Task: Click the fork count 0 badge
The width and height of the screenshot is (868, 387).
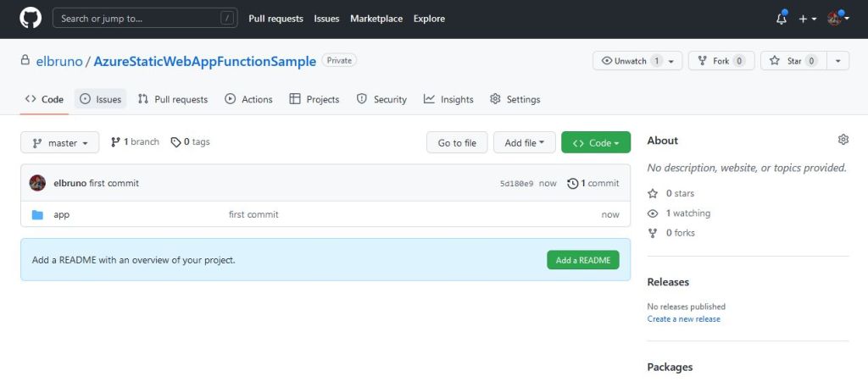Action: coord(739,61)
